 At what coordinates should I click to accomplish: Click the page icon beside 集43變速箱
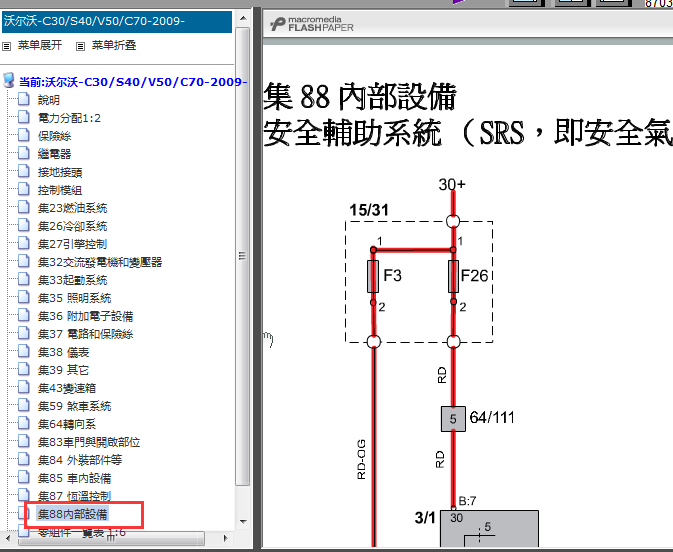point(24,388)
